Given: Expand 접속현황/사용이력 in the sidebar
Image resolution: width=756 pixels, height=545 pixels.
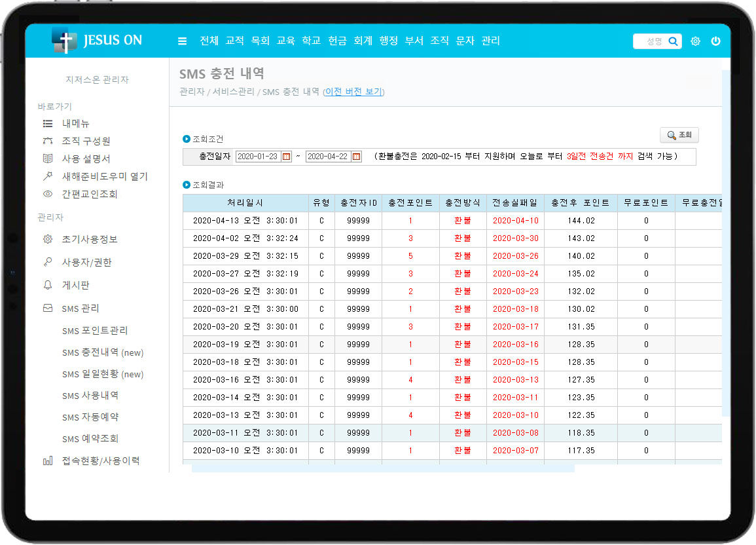Looking at the screenshot, I should pos(100,460).
